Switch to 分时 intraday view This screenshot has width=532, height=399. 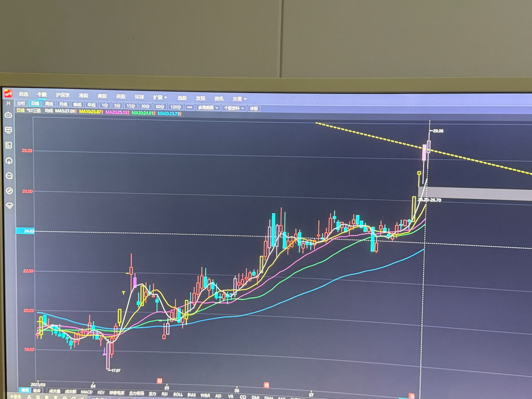point(21,103)
